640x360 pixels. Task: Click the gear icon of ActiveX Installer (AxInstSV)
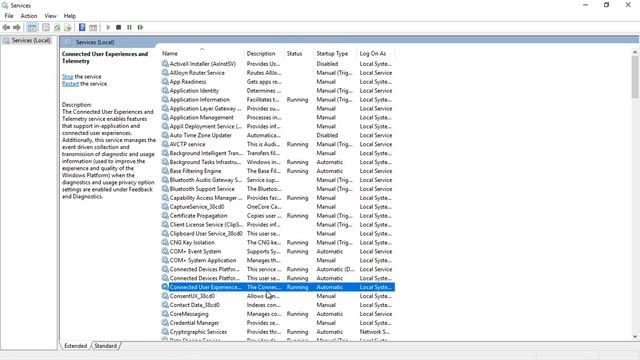pyautogui.click(x=165, y=64)
